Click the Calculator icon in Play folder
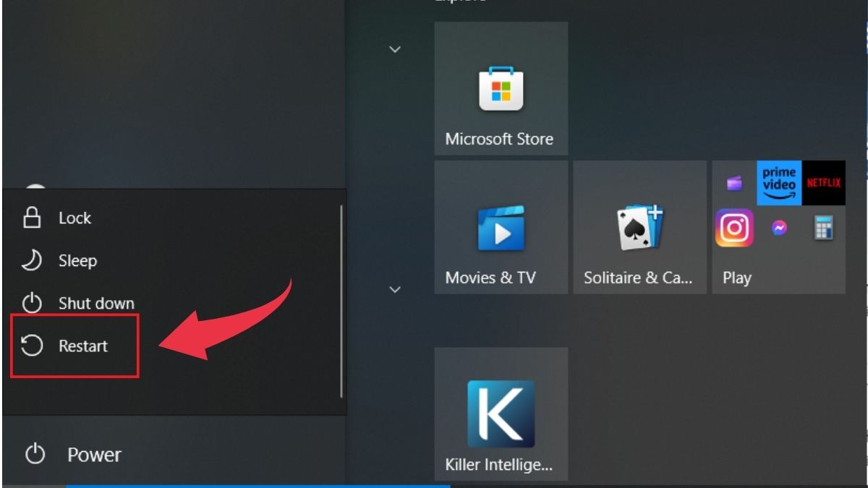868x488 pixels. [x=823, y=228]
